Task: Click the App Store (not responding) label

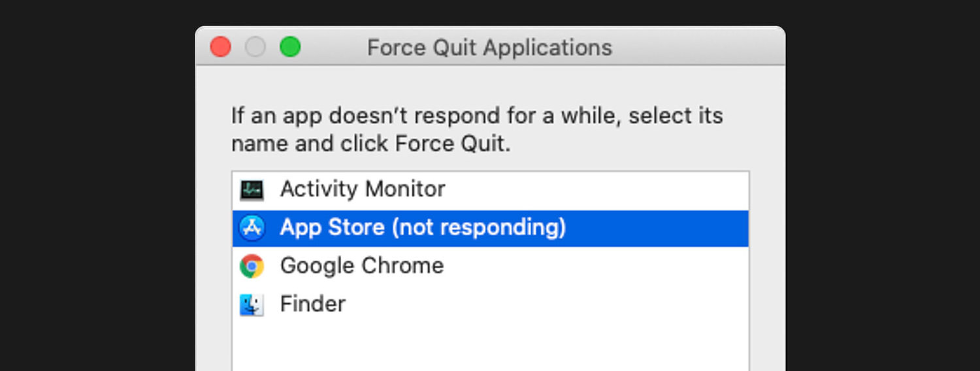Action: [x=423, y=228]
